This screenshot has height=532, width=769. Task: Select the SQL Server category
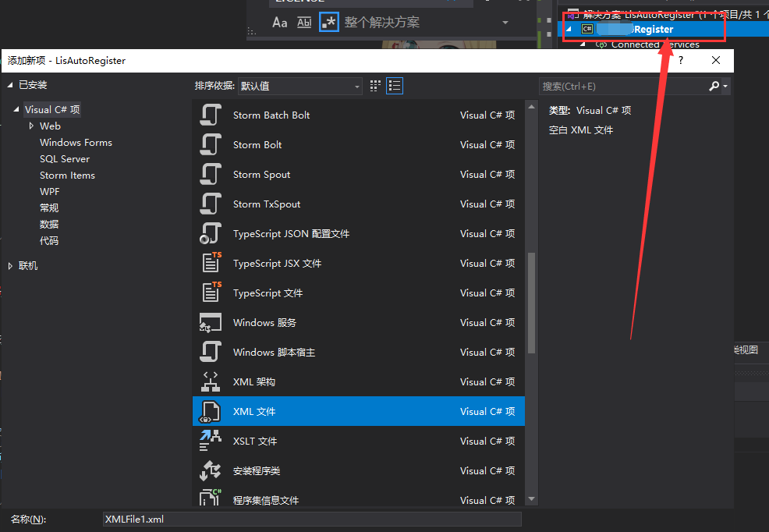[64, 158]
